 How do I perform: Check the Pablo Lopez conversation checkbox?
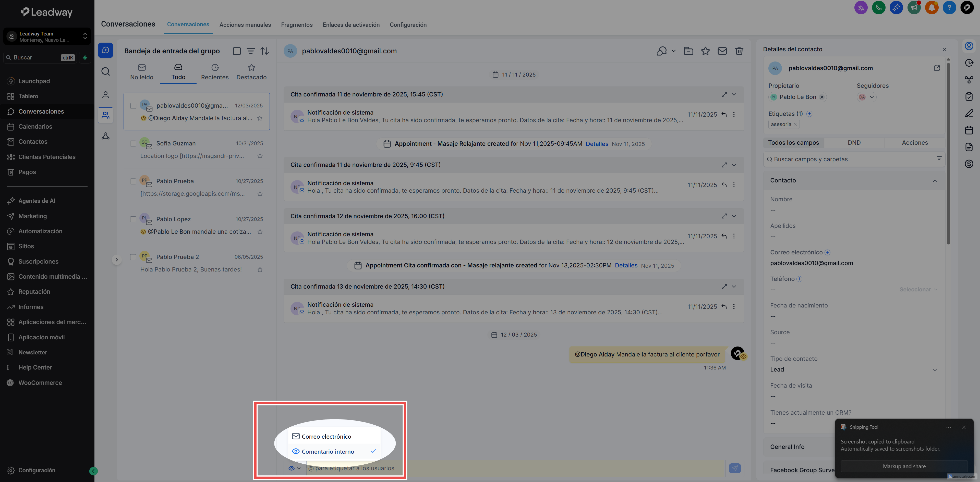point(133,219)
